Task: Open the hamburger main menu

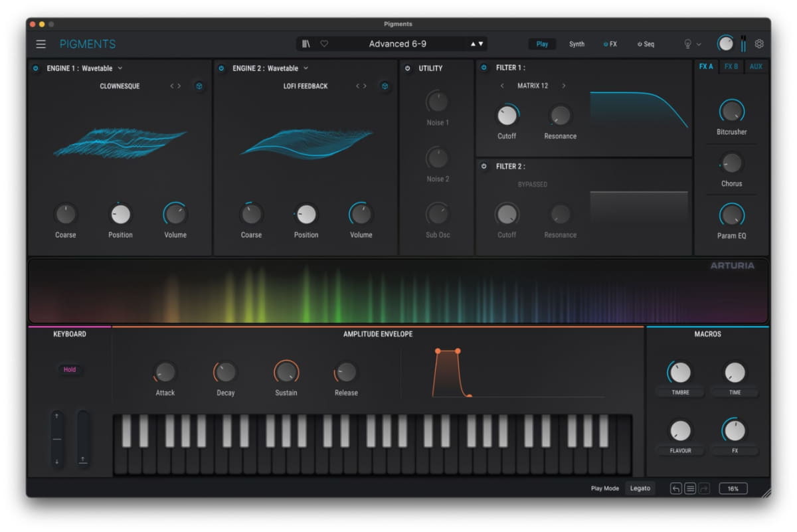Action: tap(41, 44)
